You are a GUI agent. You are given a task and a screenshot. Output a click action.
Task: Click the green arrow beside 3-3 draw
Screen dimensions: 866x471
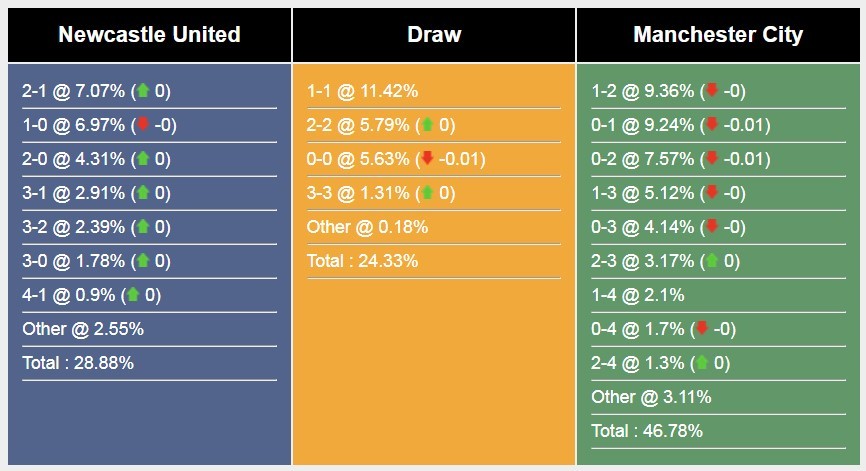pyautogui.click(x=427, y=193)
